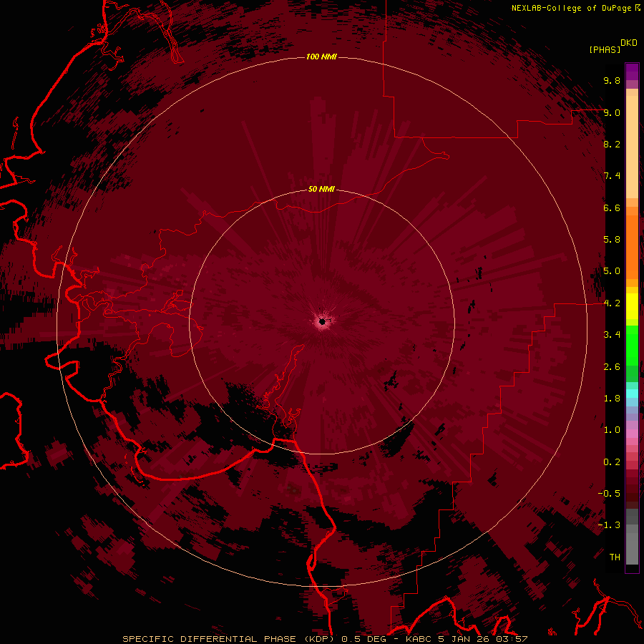Viewport: 644px width, 644px height.
Task: Pick the large orange band on the color scale
Action: [x=632, y=247]
